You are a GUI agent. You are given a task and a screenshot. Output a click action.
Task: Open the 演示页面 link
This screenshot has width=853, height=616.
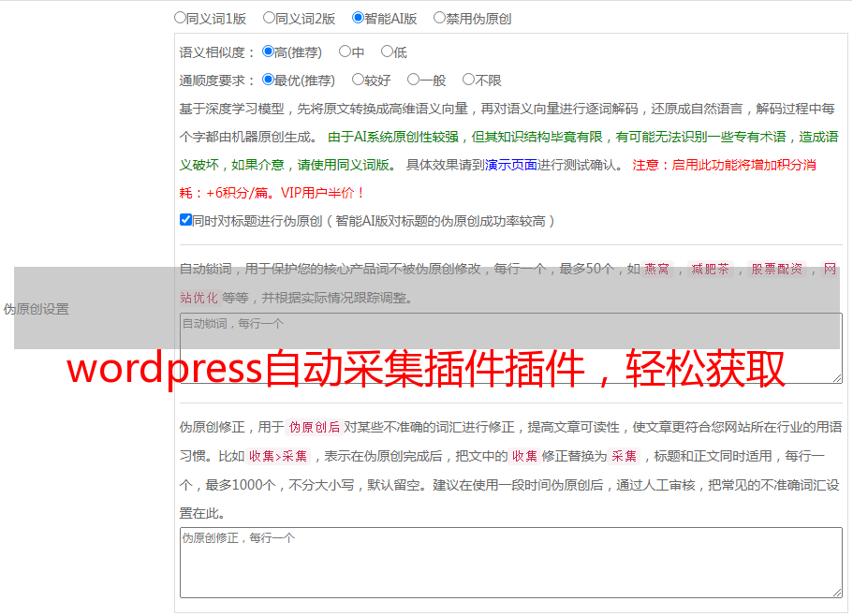511,165
